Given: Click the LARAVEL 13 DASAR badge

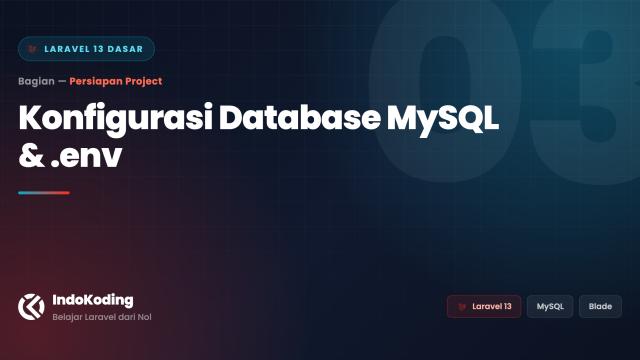Looking at the screenshot, I should [86, 49].
